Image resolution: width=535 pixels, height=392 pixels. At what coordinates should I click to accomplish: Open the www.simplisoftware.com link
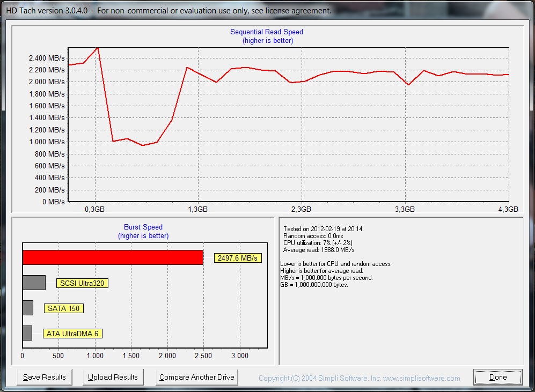coord(421,378)
